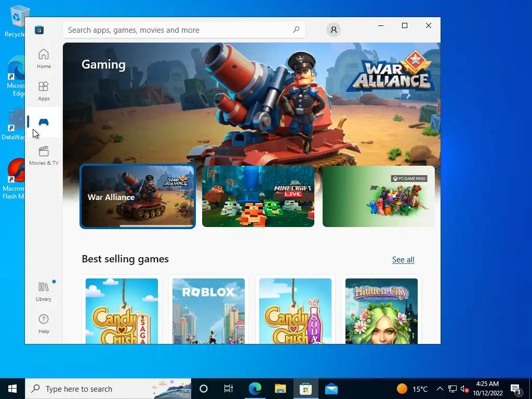
Task: Click the muted volume tray icon
Action: click(x=464, y=389)
